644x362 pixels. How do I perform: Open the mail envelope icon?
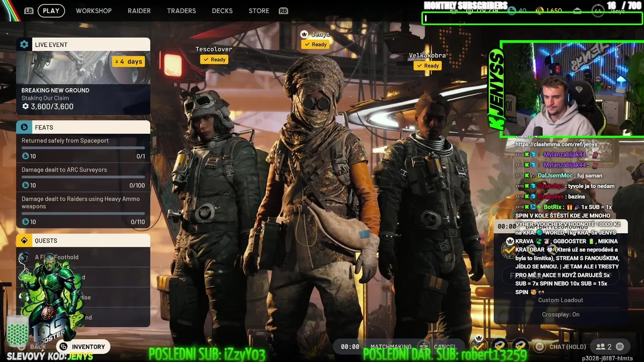(577, 11)
